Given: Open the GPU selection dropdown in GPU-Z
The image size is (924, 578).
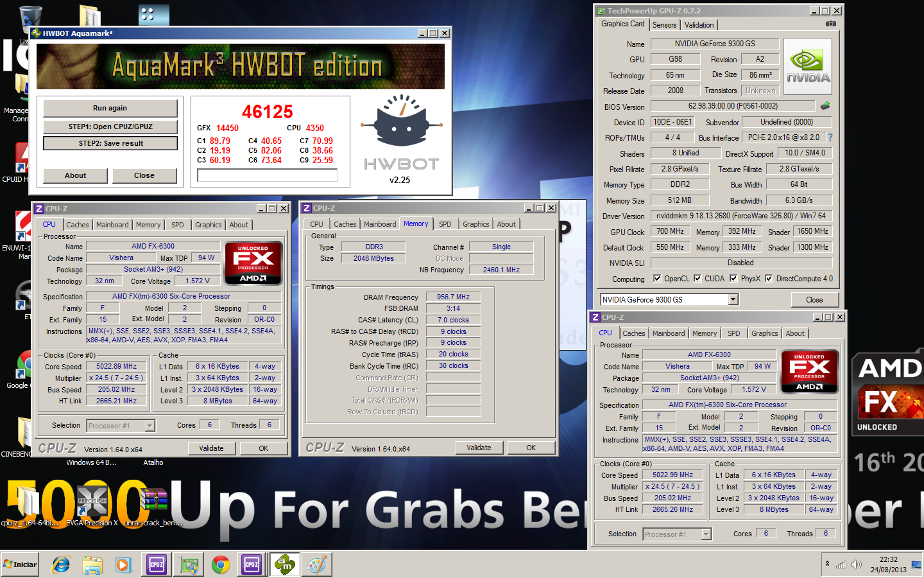Looking at the screenshot, I should click(733, 300).
